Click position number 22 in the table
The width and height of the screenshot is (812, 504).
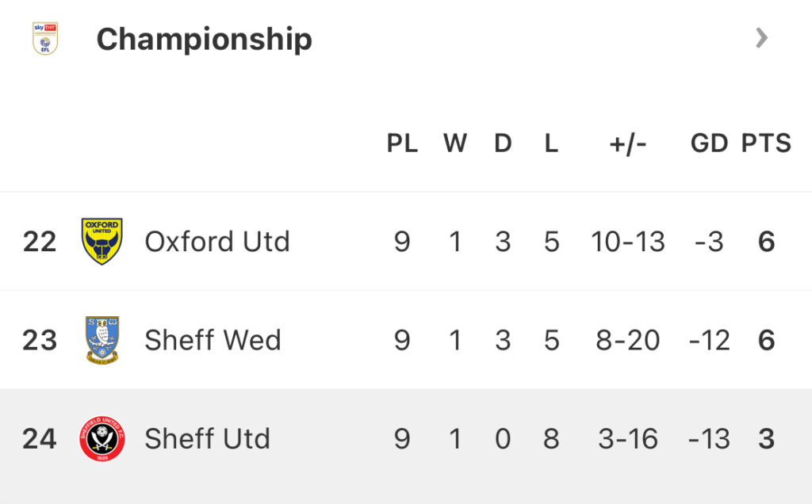(40, 242)
